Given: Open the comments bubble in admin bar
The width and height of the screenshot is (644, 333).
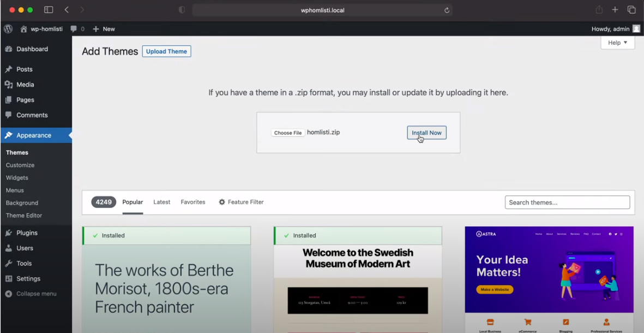Looking at the screenshot, I should coord(77,29).
